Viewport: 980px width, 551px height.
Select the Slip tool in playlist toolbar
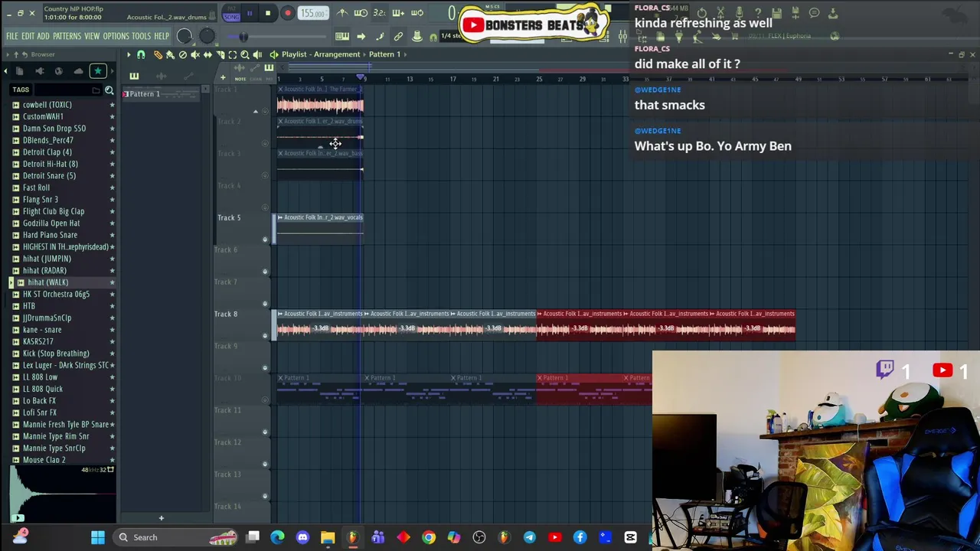207,54
